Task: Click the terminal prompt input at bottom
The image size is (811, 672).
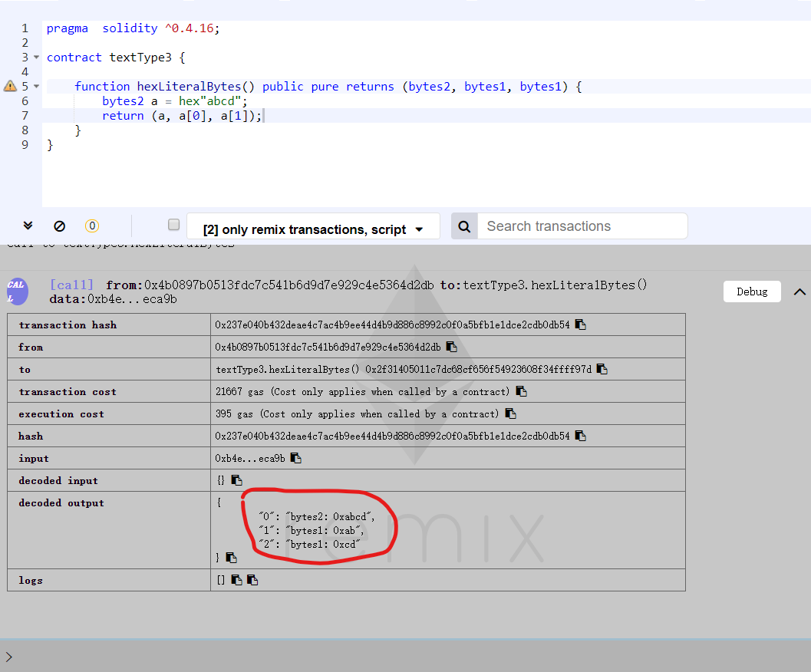Action: pyautogui.click(x=409, y=657)
